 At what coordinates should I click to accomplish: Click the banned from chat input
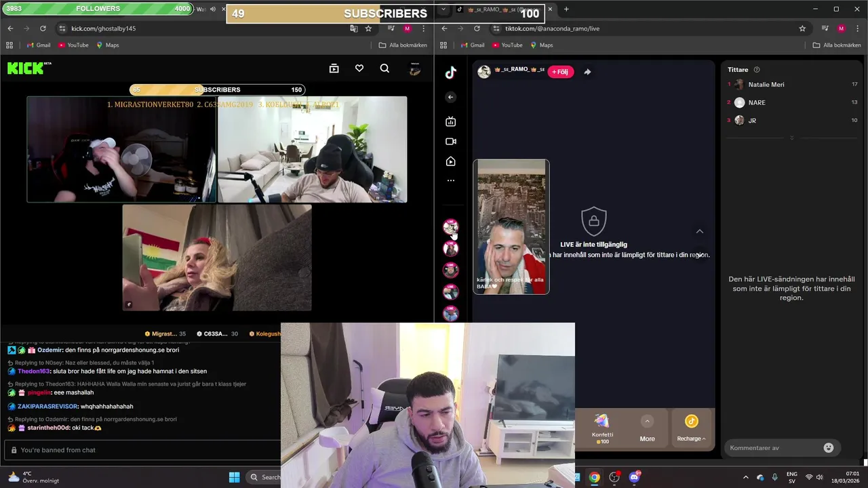pos(142,450)
